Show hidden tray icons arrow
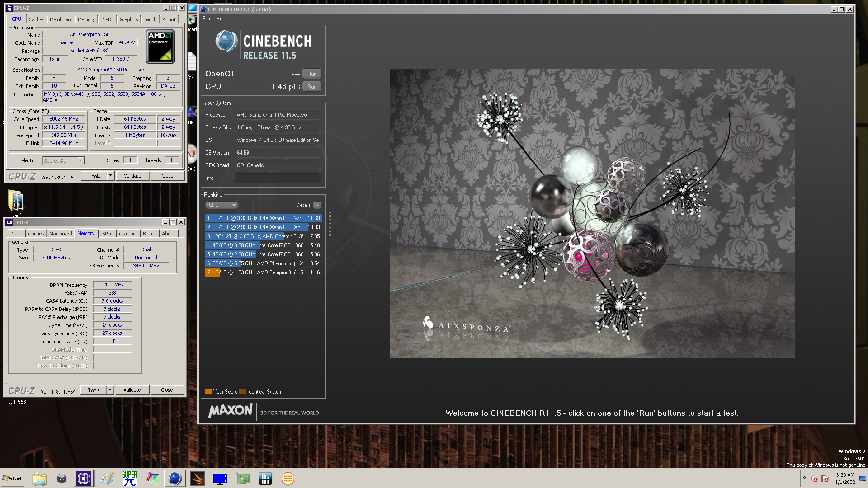Screen dimensions: 868x488 point(804,478)
